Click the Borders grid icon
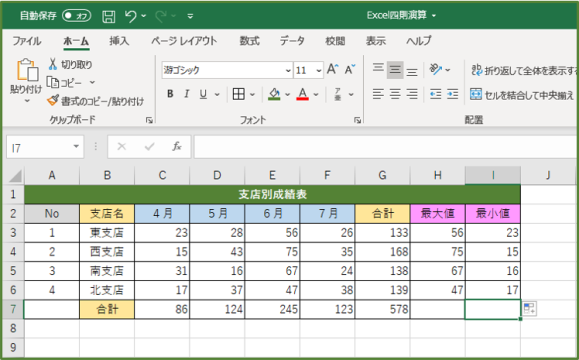The width and height of the screenshot is (579, 360). (x=239, y=94)
